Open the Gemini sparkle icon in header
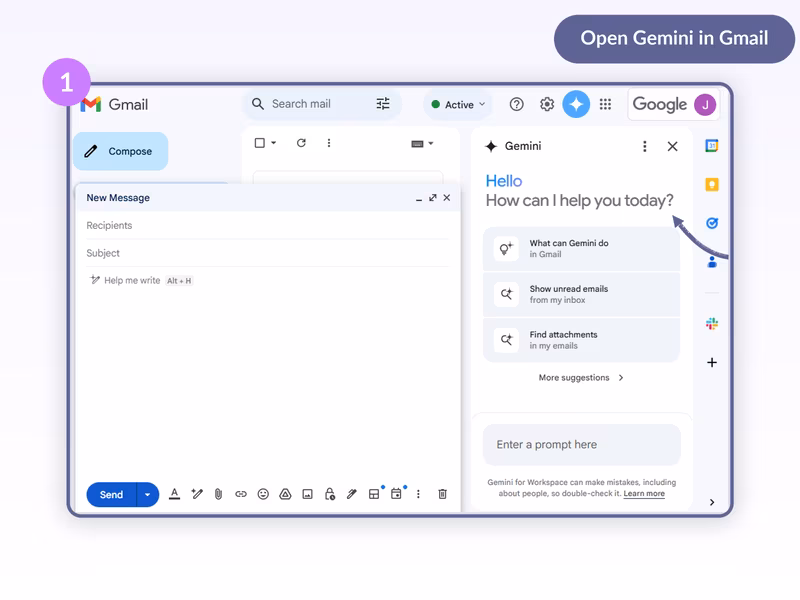The image size is (800, 600). click(x=576, y=104)
